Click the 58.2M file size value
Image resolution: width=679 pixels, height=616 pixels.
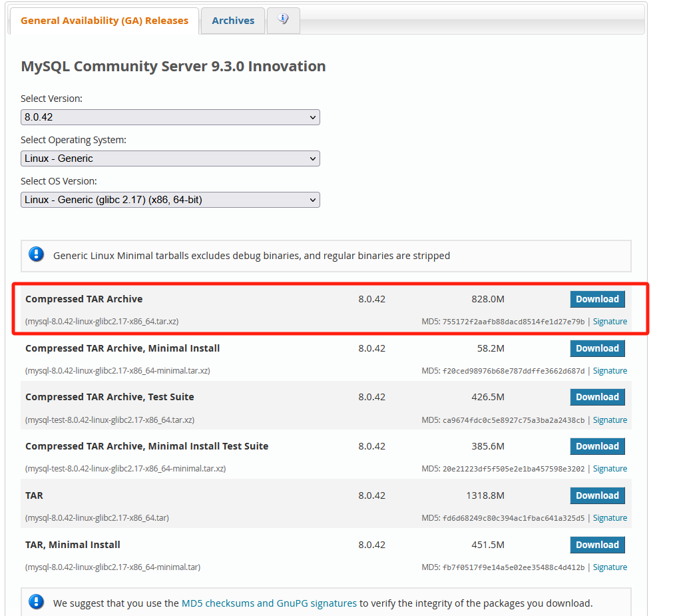click(491, 348)
